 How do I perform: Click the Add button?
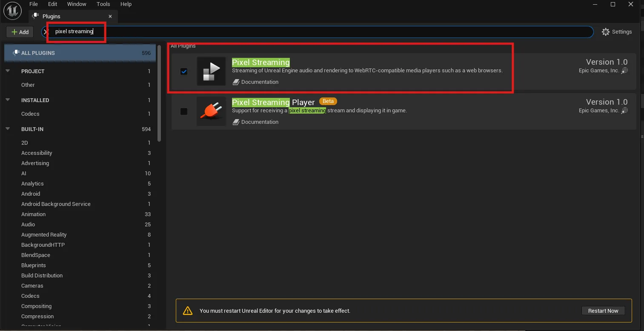[x=20, y=32]
